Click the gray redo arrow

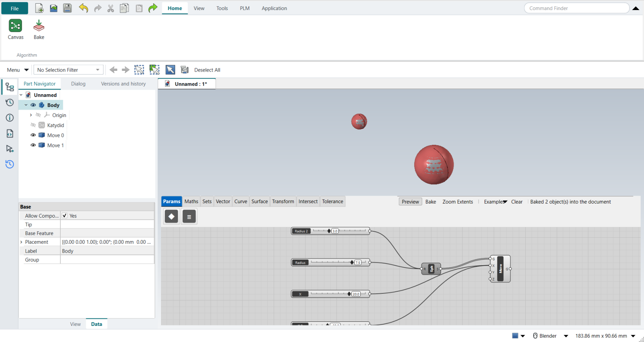(x=98, y=8)
